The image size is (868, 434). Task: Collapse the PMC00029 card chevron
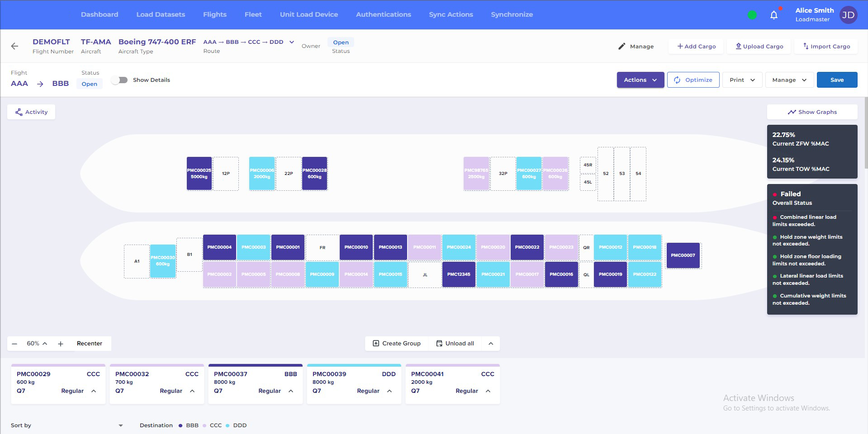[94, 391]
